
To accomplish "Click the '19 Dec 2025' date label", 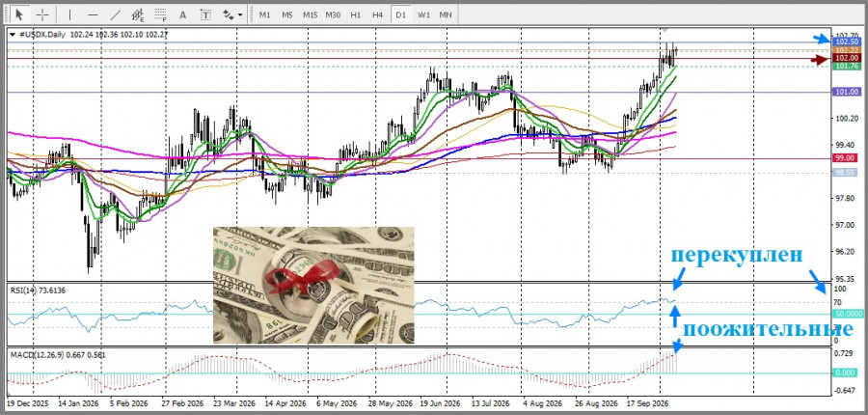I will pyautogui.click(x=27, y=403).
